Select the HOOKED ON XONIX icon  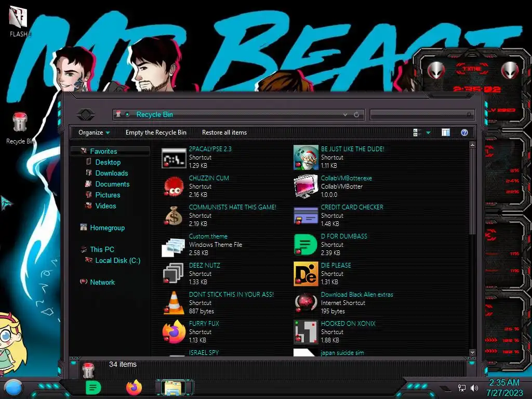305,332
